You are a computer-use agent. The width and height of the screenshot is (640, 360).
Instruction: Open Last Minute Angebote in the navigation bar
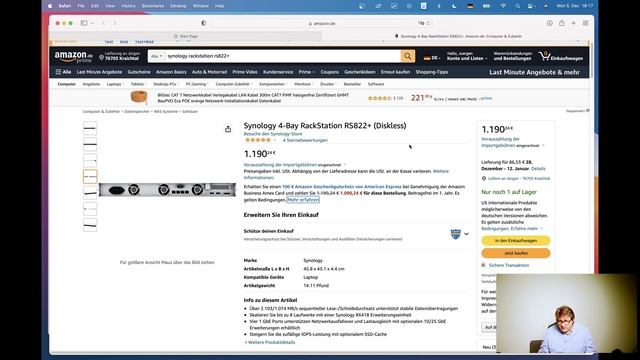point(99,72)
